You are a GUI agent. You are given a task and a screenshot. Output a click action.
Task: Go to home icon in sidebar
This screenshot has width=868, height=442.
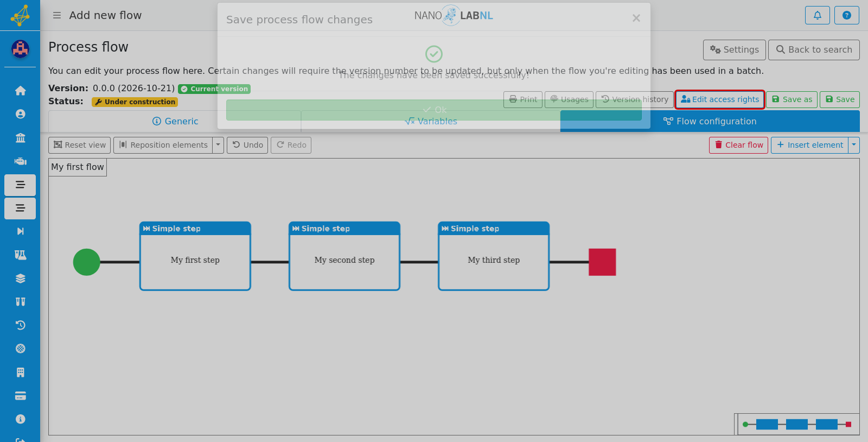[20, 91]
